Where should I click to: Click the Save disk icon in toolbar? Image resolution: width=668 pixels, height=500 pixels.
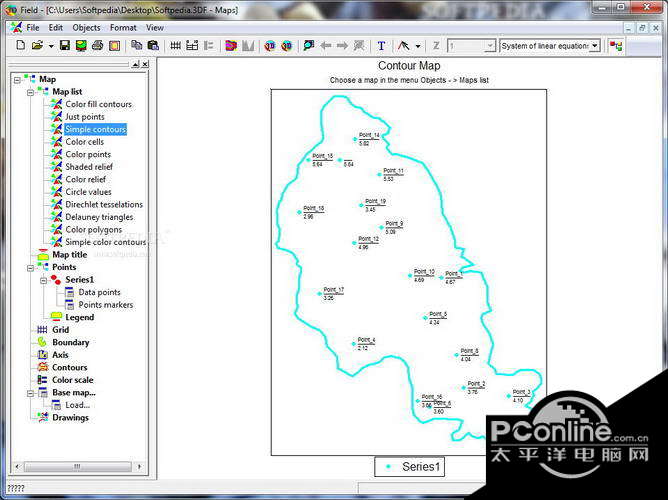click(65, 46)
